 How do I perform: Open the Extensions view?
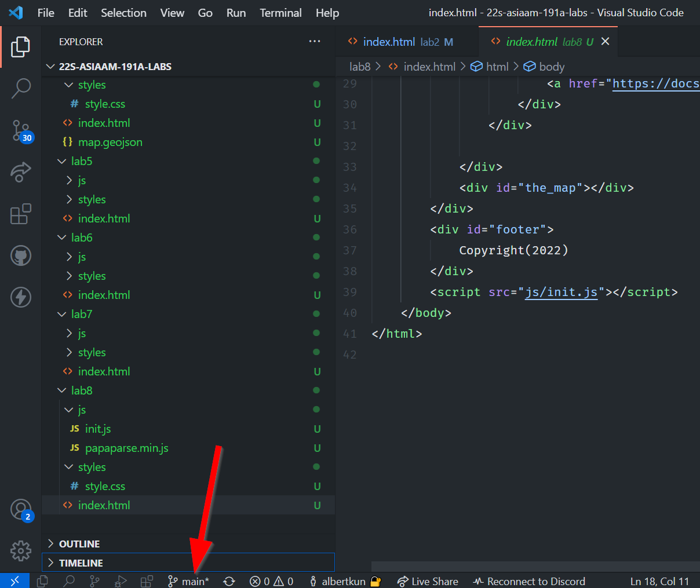[x=21, y=214]
